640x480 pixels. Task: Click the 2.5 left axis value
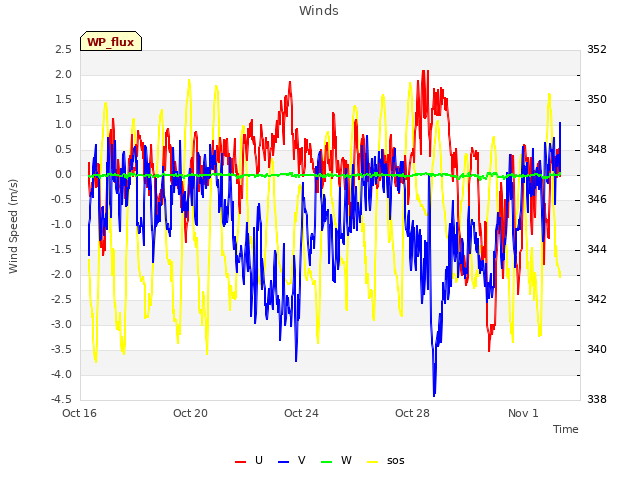point(63,50)
